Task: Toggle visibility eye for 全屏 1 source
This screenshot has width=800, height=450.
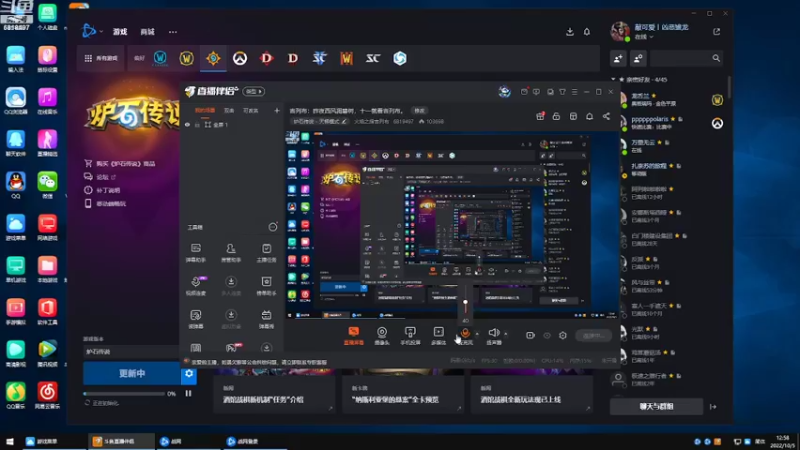Action: pos(187,124)
